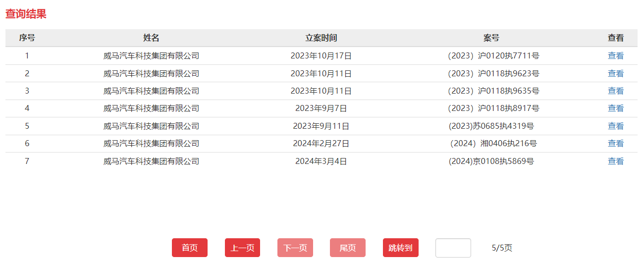This screenshot has height=264, width=644.
Task: Open 查看 for case 京0108执5869号
Action: 615,161
